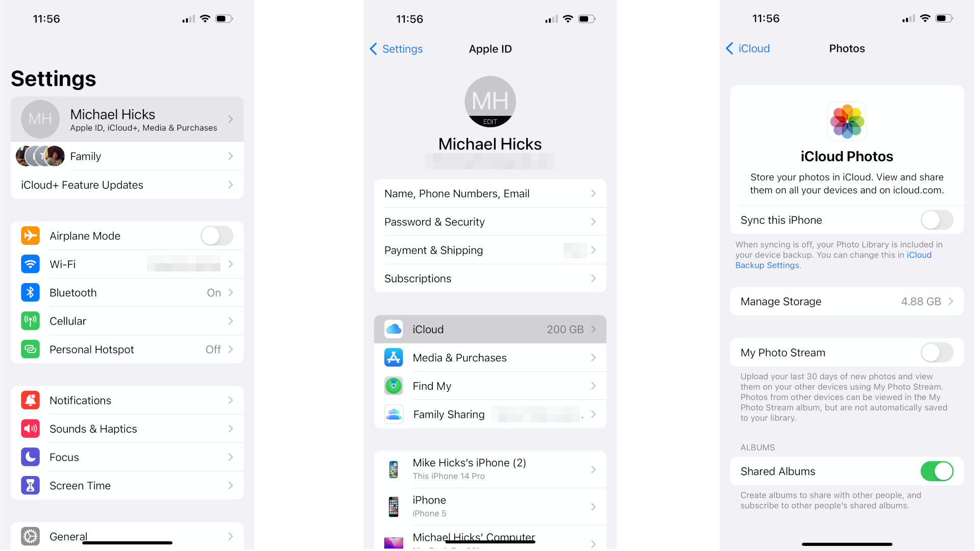Image resolution: width=980 pixels, height=551 pixels.
Task: Select Payment & Shipping option
Action: tap(490, 249)
